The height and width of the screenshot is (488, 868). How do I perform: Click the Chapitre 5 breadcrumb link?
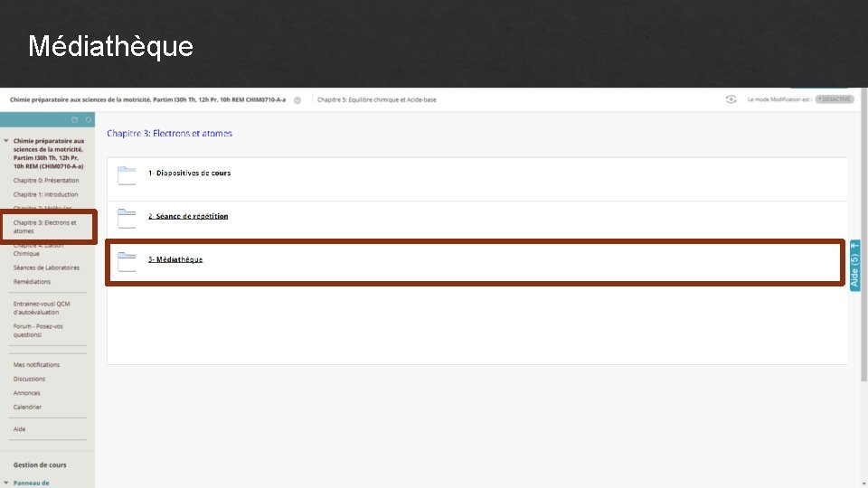click(376, 100)
